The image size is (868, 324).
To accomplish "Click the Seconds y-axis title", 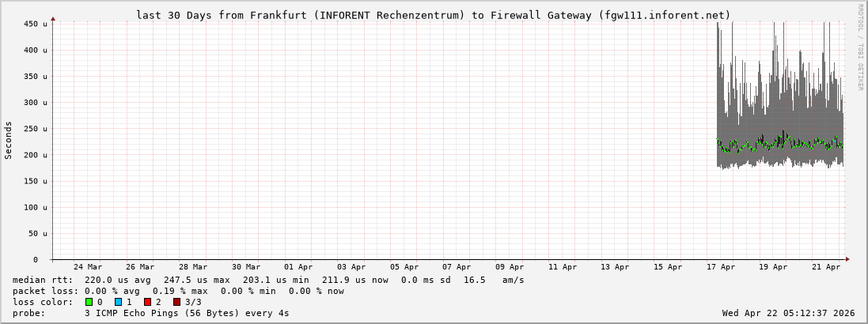I will point(9,140).
